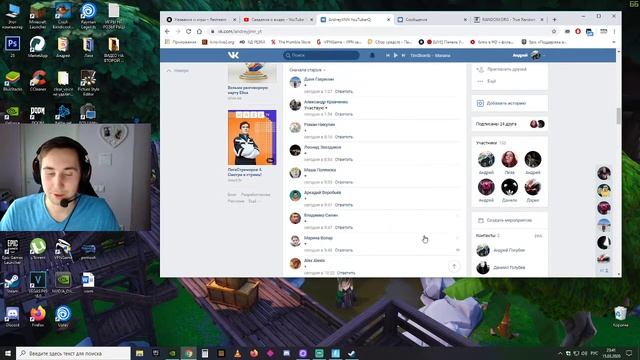Click the play button in VK header
This screenshot has height=360, width=640.
pyautogui.click(x=396, y=55)
